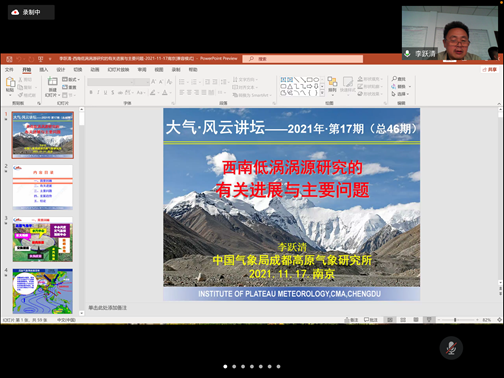This screenshot has height=378, width=504.
Task: Adjust the zoom slider handle
Action: click(455, 320)
